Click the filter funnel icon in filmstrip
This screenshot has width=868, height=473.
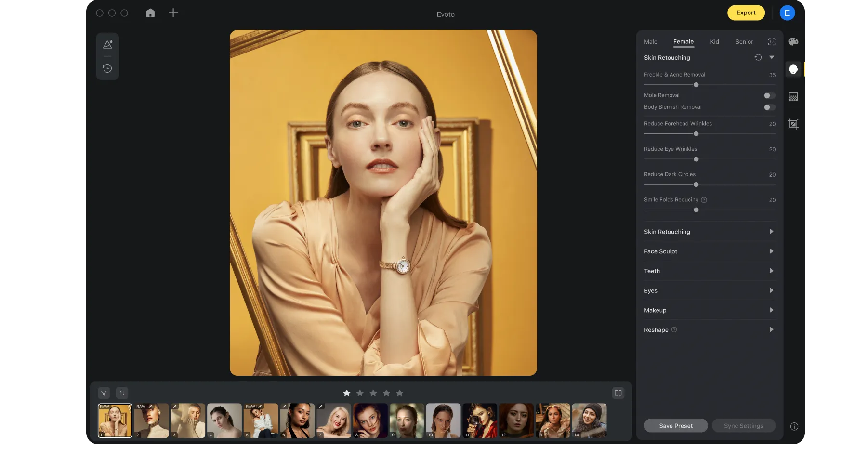(x=104, y=393)
